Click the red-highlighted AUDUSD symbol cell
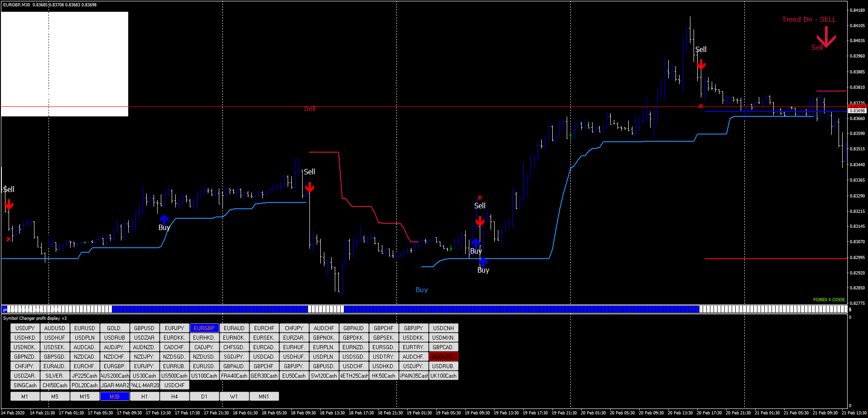The width and height of the screenshot is (868, 418). [x=443, y=356]
